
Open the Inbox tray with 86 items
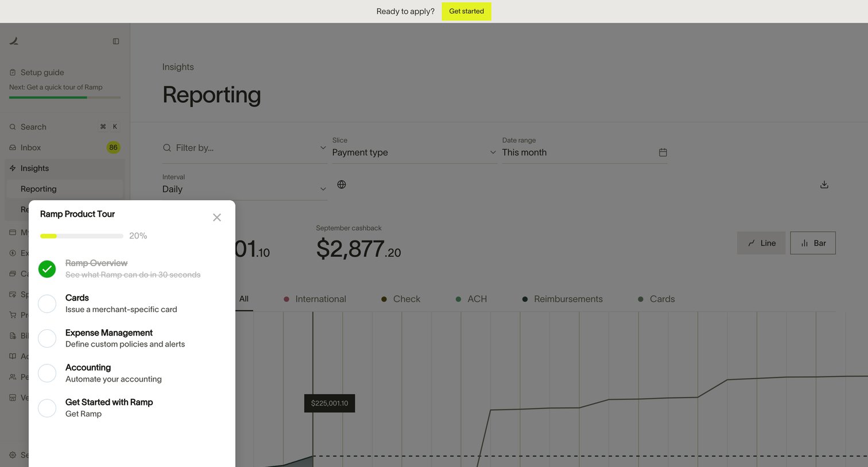(65, 147)
